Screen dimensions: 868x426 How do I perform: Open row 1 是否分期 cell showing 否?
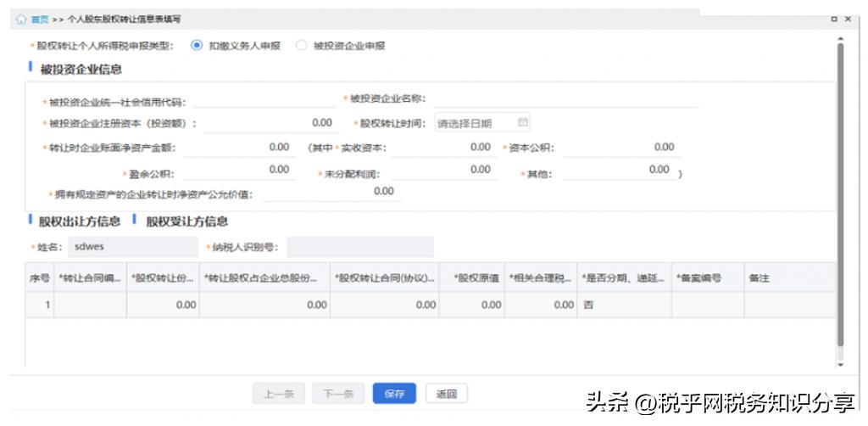click(x=625, y=305)
